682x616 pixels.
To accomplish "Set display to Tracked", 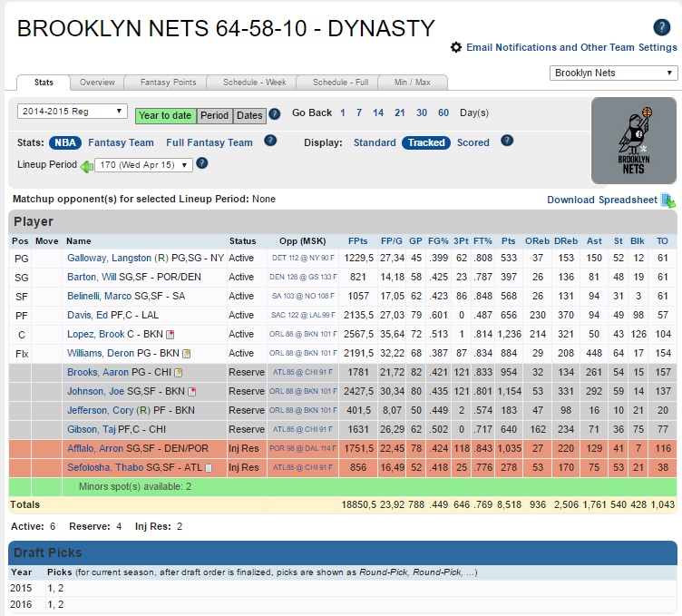I will (x=426, y=142).
